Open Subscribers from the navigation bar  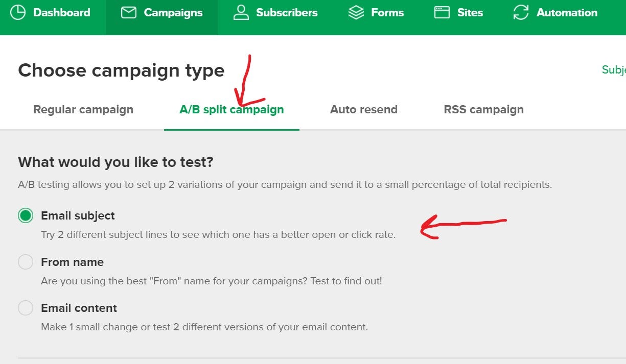point(287,13)
